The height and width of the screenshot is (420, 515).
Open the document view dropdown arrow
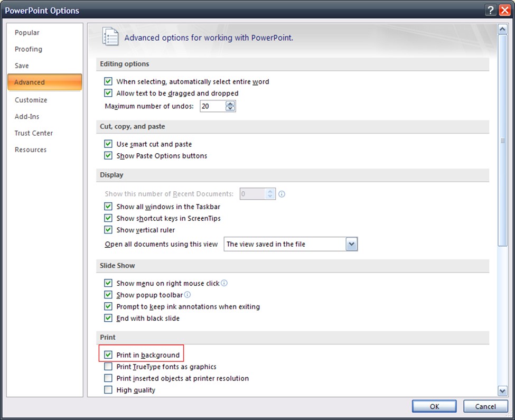(x=351, y=244)
